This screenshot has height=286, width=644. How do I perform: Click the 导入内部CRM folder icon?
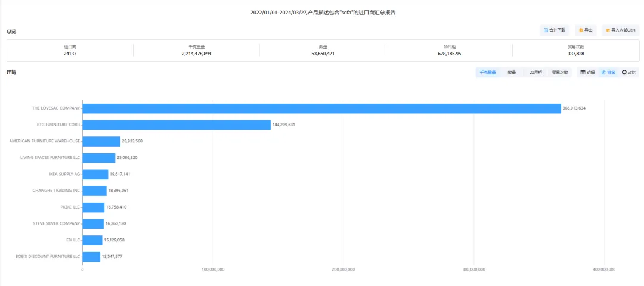click(x=608, y=30)
